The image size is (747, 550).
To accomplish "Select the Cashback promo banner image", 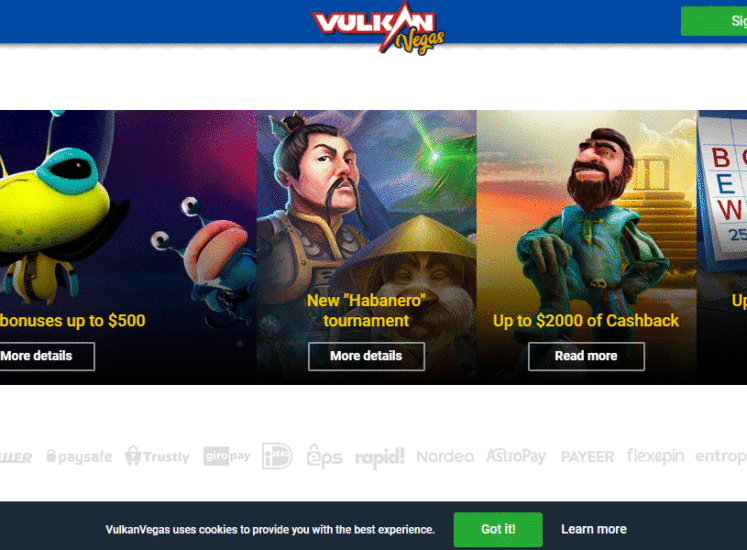I will (586, 247).
